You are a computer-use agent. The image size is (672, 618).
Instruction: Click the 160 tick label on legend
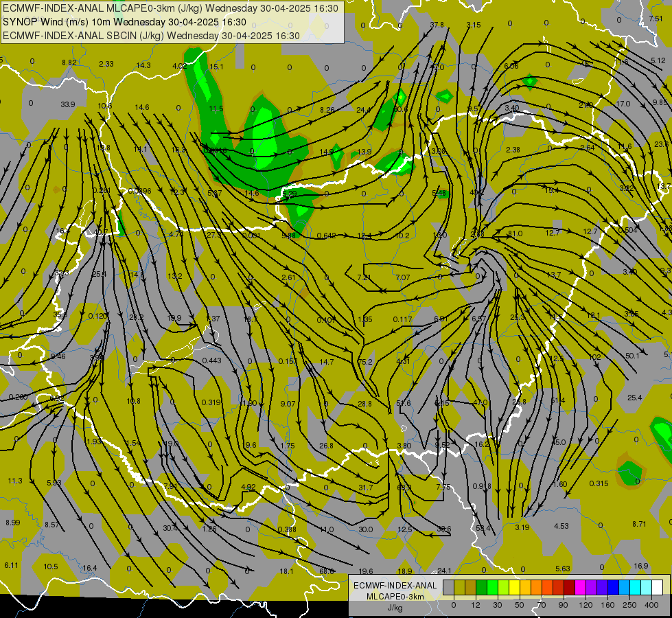pos(607,605)
